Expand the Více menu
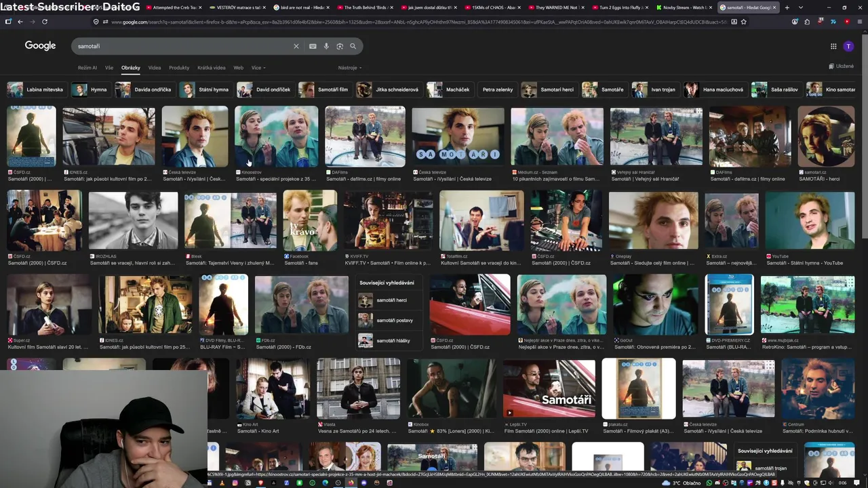Screen dimensions: 868x488 click(258, 68)
